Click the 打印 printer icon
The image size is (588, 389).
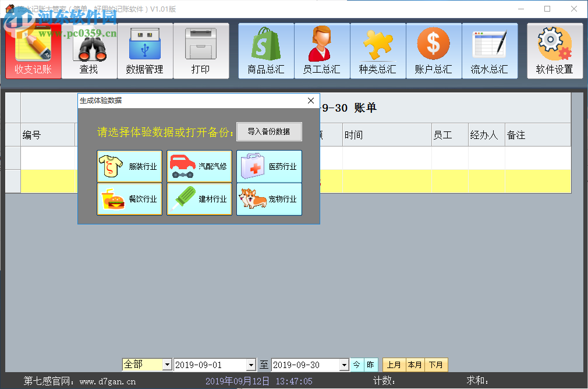(201, 51)
